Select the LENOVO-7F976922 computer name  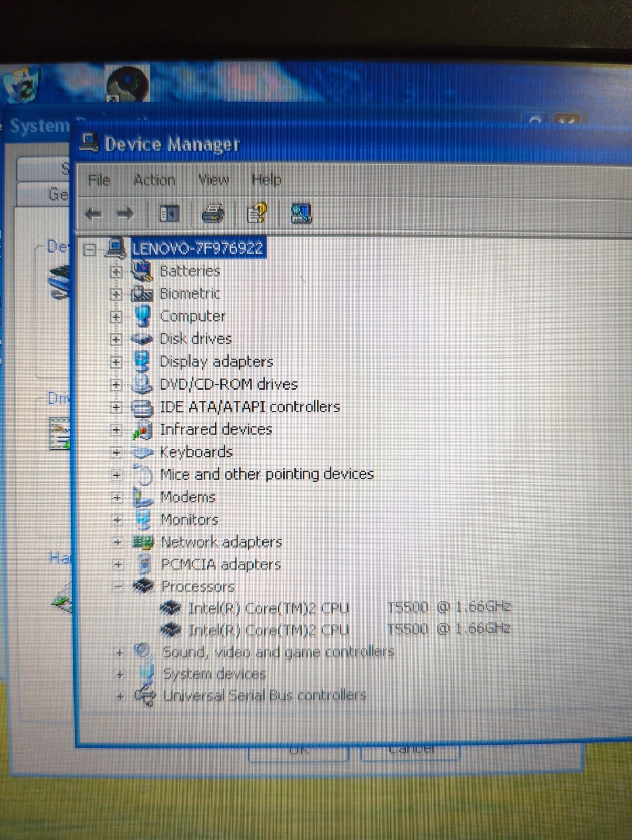[198, 248]
